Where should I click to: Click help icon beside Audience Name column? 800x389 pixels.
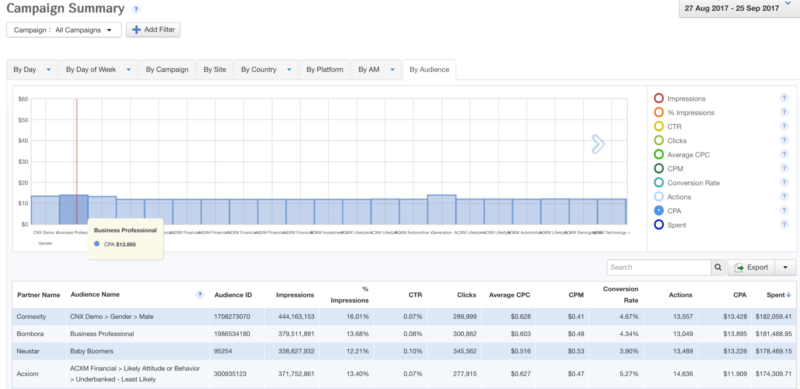tap(200, 295)
